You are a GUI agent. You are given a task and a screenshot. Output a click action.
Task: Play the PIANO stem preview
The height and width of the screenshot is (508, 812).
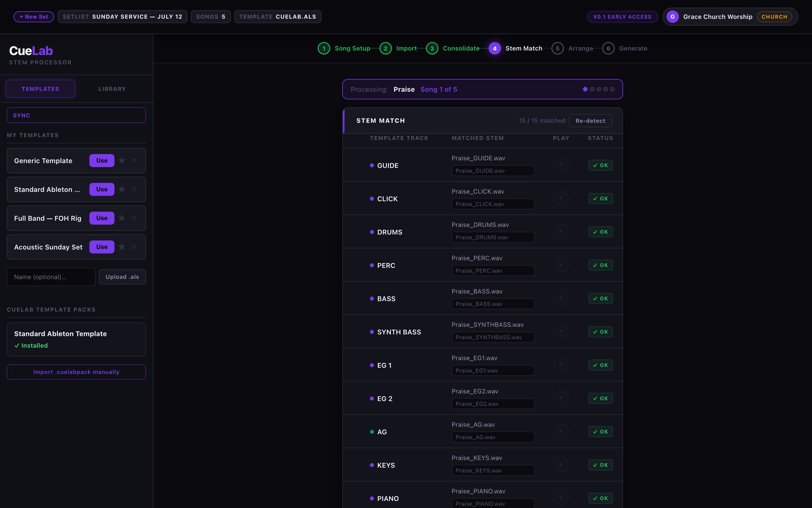coord(561,498)
